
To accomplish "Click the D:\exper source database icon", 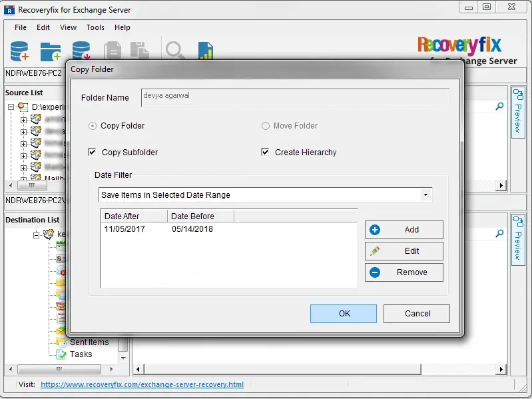I will (23, 107).
